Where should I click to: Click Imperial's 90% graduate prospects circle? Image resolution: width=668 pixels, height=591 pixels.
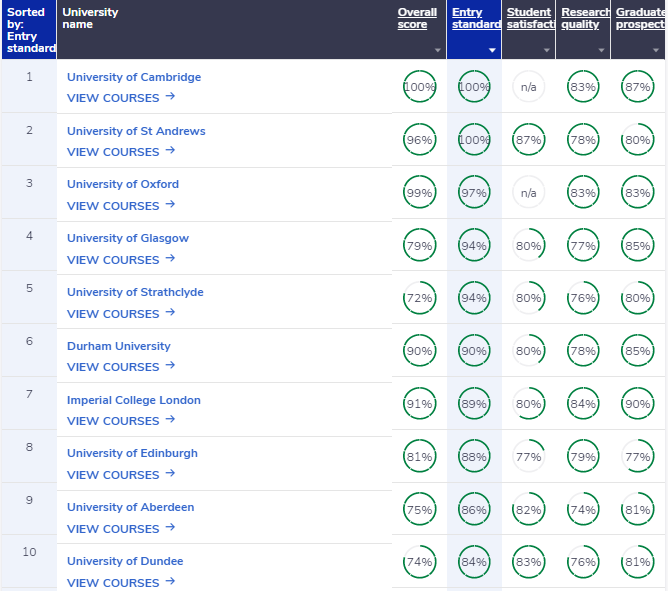(638, 404)
